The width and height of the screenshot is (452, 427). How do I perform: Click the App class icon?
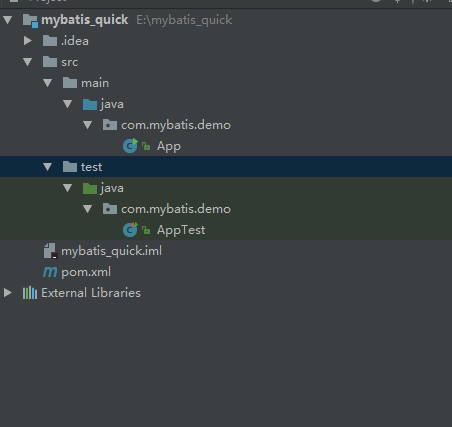(x=130, y=146)
